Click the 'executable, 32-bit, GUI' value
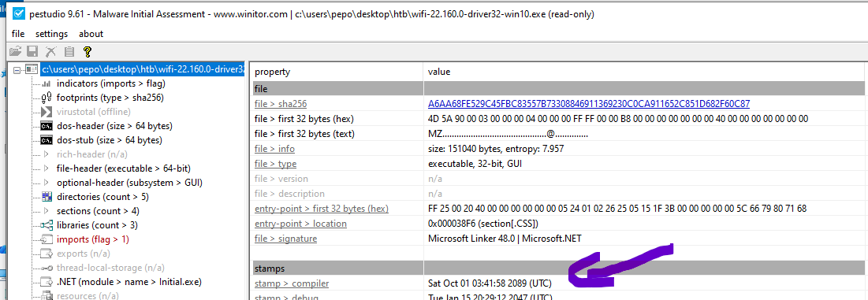This screenshot has height=300, width=868. pos(475,164)
